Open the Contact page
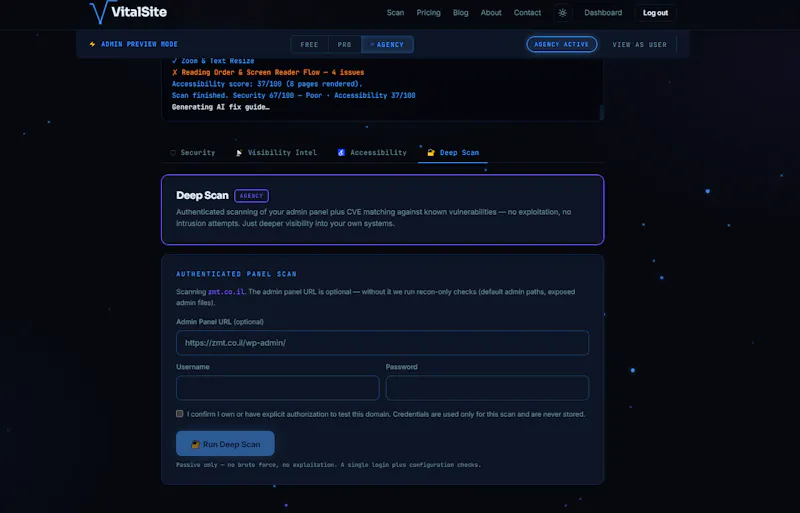Viewport: 800px width, 513px height. (527, 13)
